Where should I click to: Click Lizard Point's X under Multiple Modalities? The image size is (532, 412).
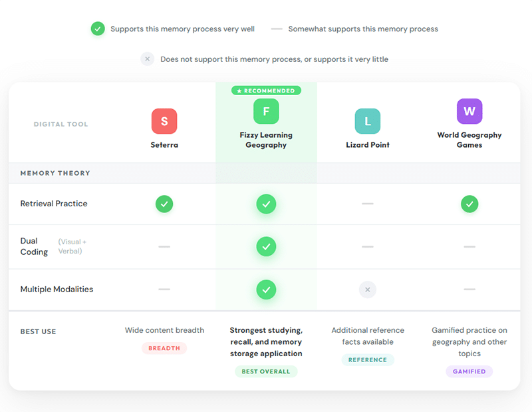coord(368,290)
